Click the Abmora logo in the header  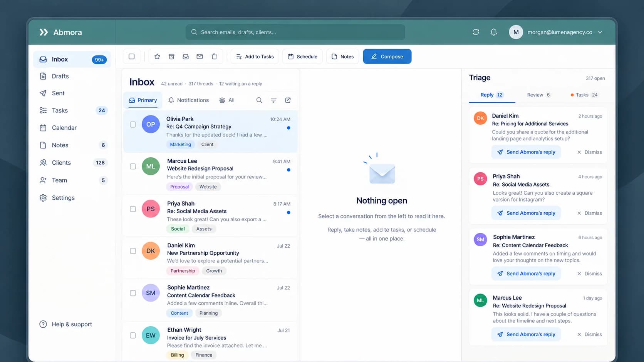click(60, 32)
